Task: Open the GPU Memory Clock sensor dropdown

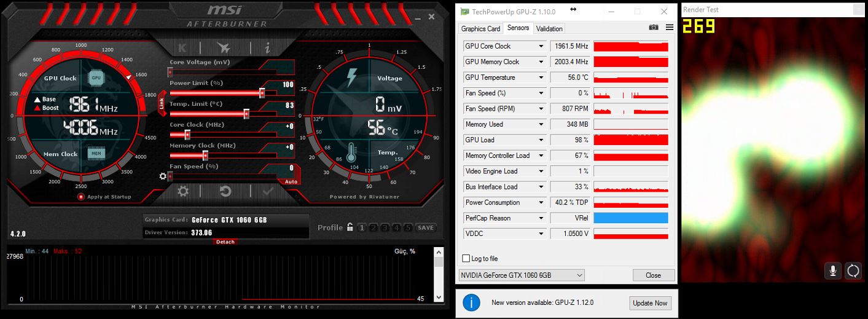Action: (541, 62)
